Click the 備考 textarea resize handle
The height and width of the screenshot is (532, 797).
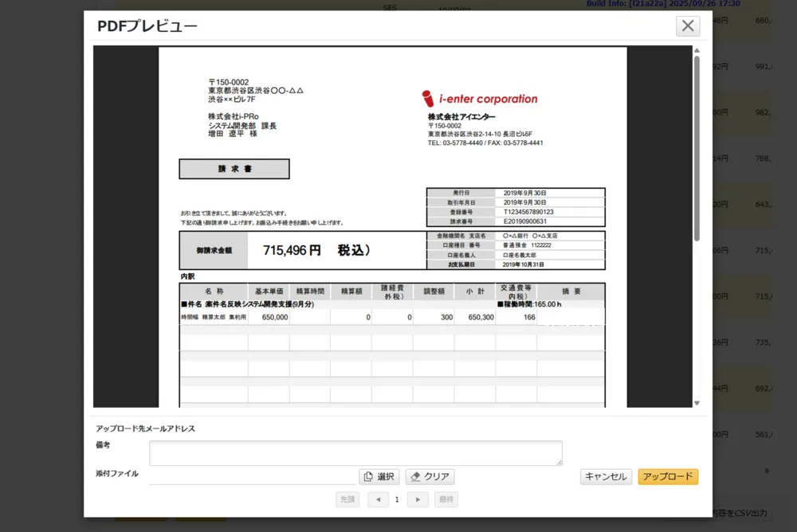[x=559, y=462]
